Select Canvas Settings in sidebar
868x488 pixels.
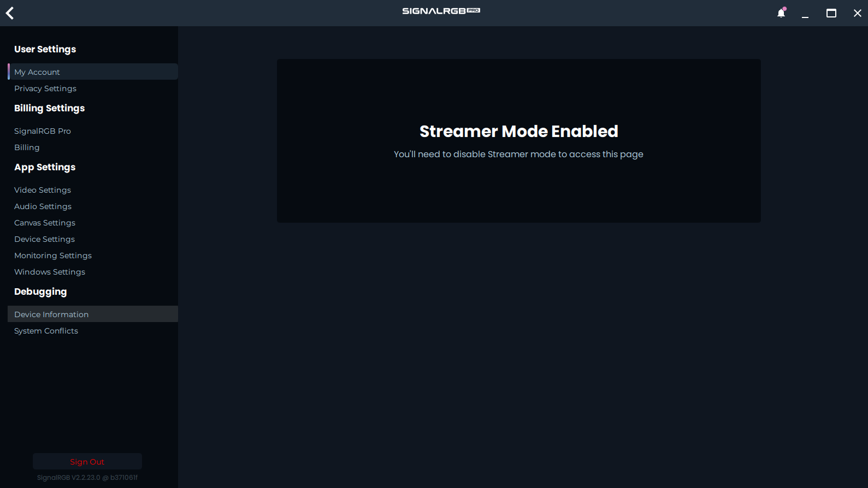pos(45,223)
